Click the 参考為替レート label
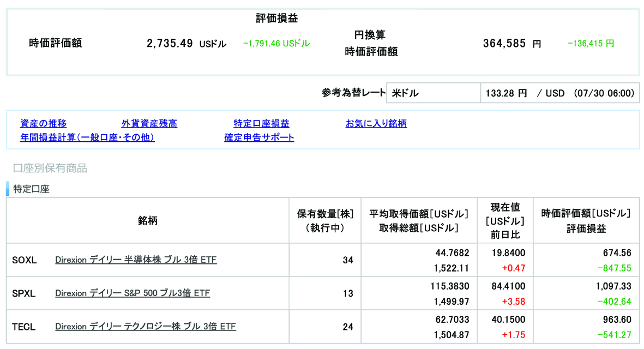This screenshot has width=644, height=349. pyautogui.click(x=353, y=93)
